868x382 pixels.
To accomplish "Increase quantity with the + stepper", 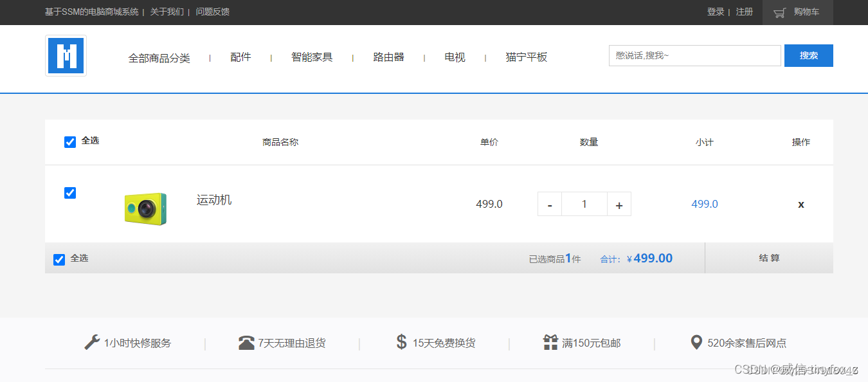I will [619, 204].
